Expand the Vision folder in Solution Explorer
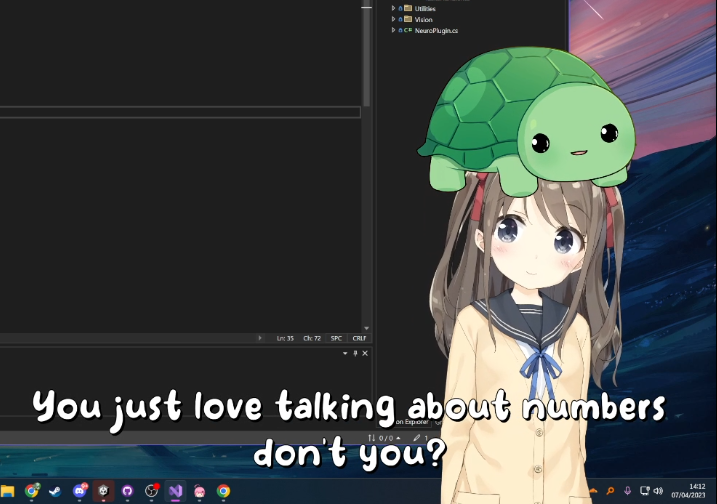This screenshot has width=717, height=504. [x=393, y=19]
